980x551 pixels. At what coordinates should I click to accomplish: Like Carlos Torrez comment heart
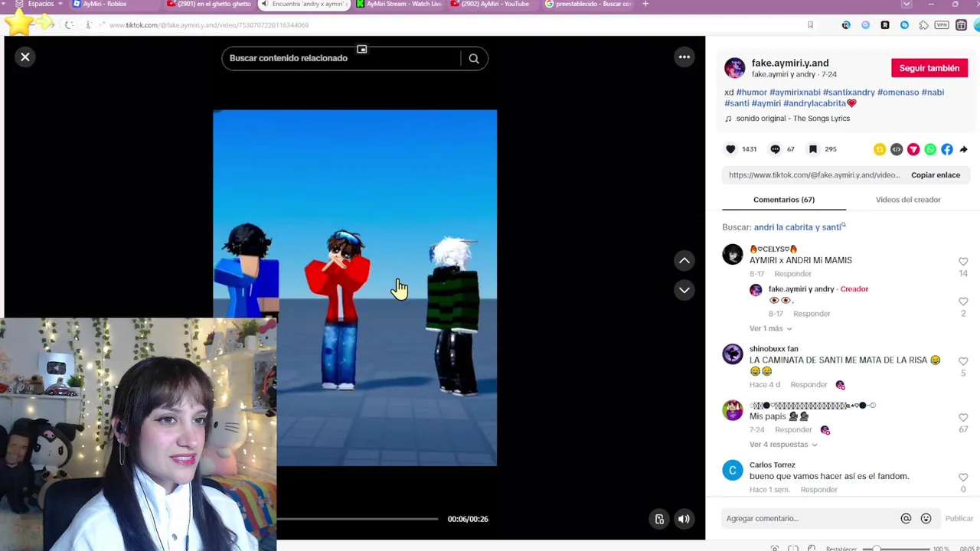(963, 478)
